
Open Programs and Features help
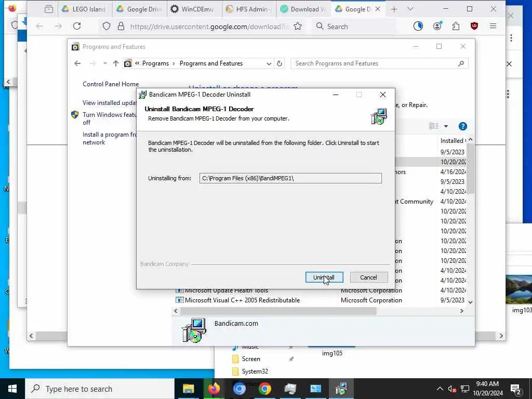(x=462, y=126)
